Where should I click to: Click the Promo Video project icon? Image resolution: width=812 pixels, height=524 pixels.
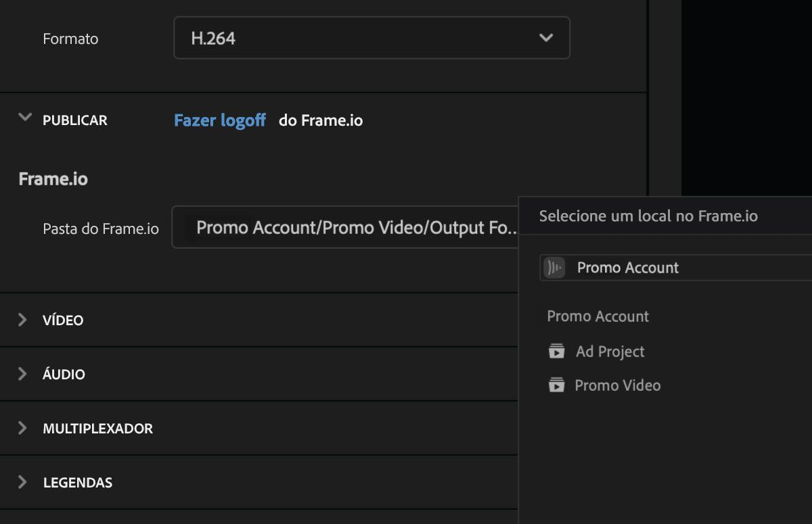556,385
